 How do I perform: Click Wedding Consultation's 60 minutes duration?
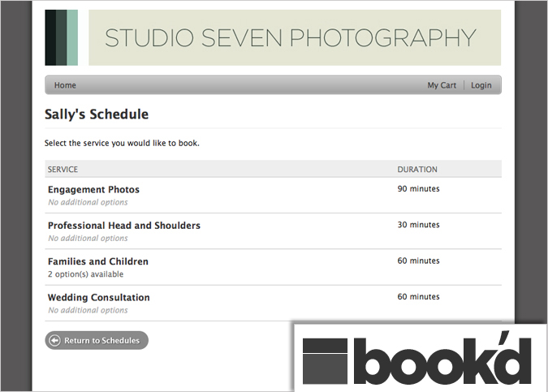coord(418,297)
